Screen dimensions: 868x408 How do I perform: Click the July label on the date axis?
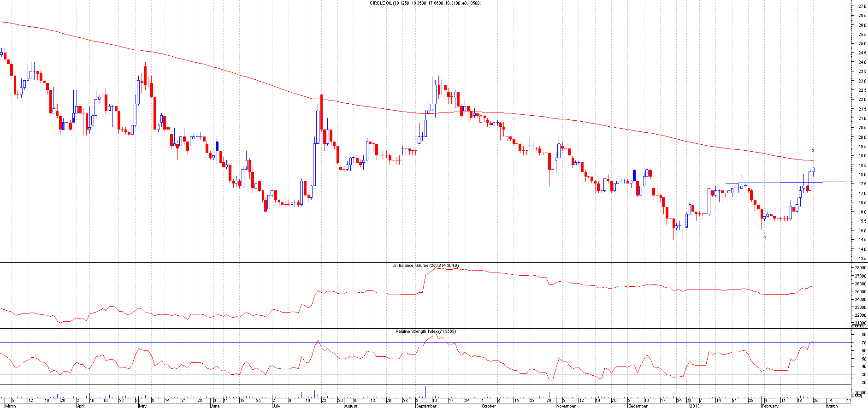pos(276,406)
